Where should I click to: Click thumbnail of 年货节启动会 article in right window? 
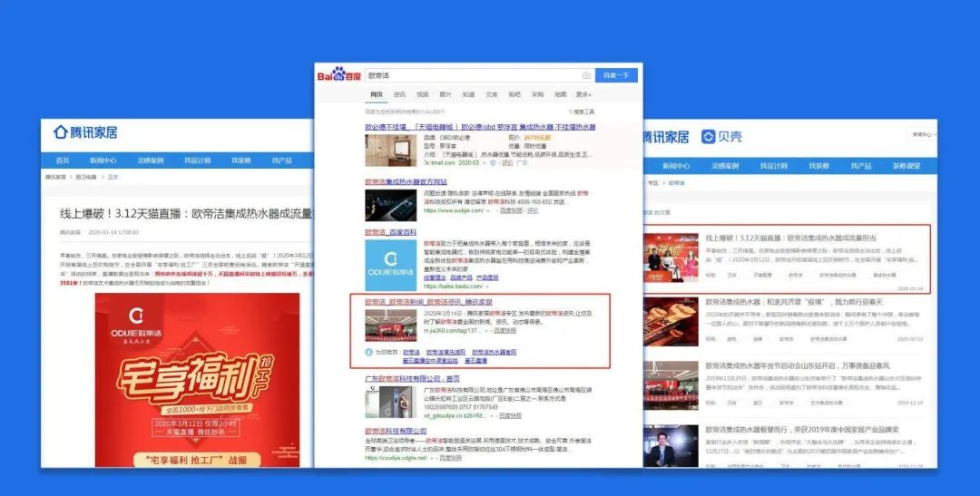click(x=671, y=385)
